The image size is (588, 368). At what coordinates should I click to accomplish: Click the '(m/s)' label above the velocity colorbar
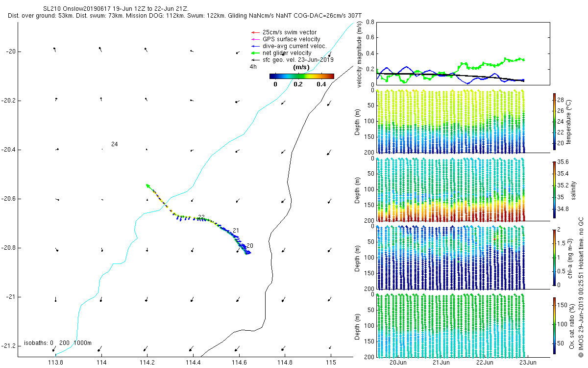coord(301,67)
